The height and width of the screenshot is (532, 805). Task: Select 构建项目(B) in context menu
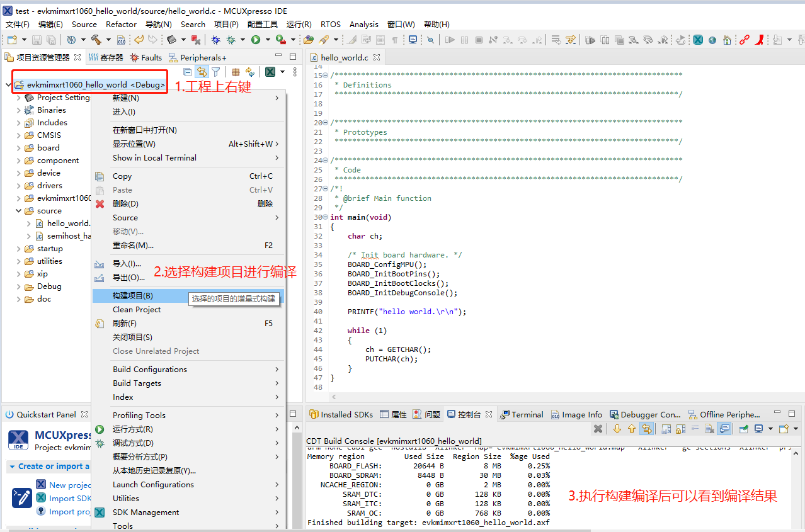pos(188,296)
